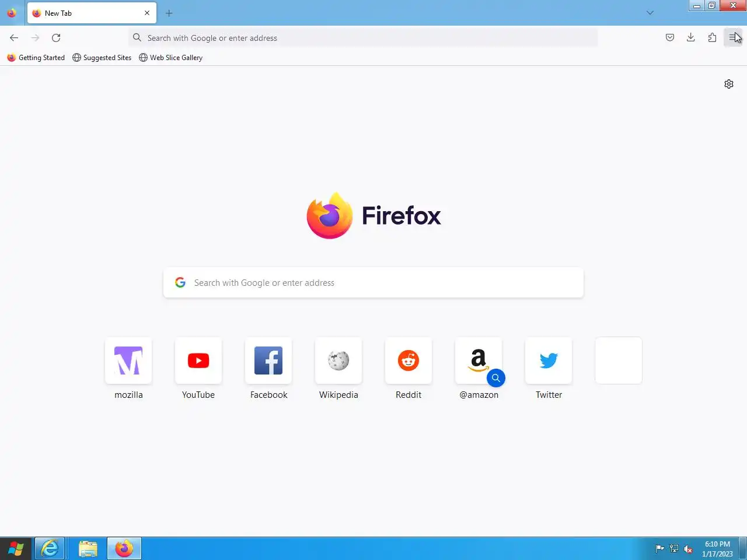Open a new tab with the plus button
The width and height of the screenshot is (747, 560).
[x=169, y=13]
